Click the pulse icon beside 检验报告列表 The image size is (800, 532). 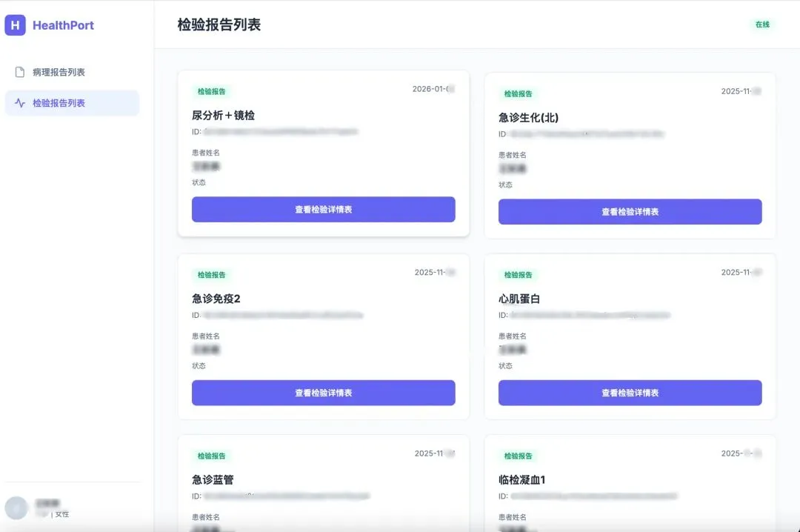pos(20,103)
